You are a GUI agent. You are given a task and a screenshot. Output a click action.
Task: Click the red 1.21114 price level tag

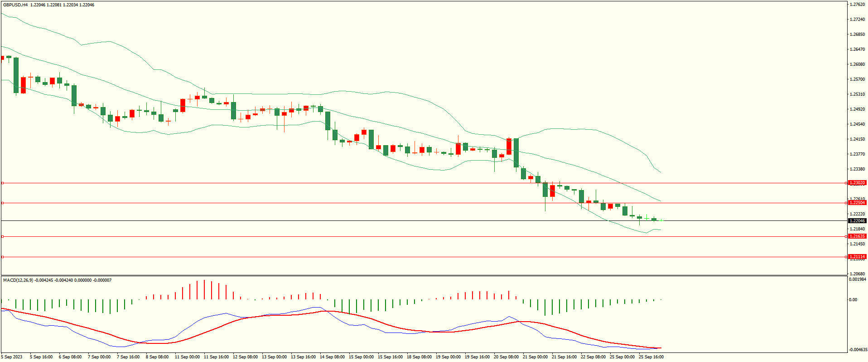(857, 257)
